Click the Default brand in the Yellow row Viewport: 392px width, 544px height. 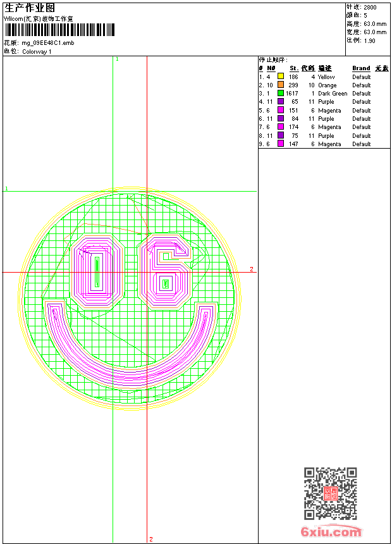(x=362, y=77)
